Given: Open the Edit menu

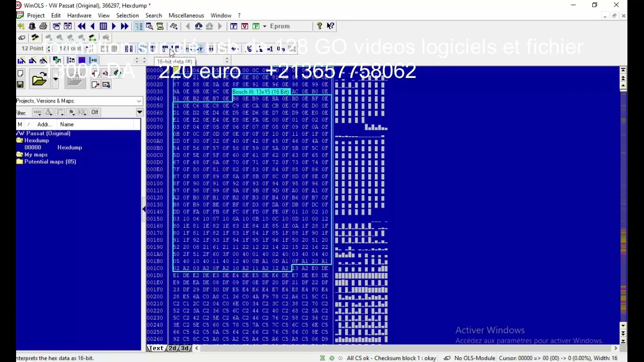Looking at the screenshot, I should [x=56, y=16].
